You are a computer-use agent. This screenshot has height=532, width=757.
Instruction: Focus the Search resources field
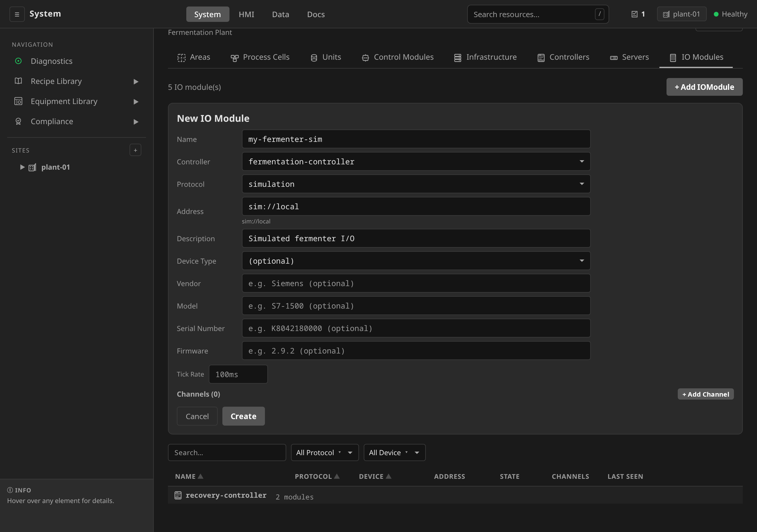coord(538,14)
